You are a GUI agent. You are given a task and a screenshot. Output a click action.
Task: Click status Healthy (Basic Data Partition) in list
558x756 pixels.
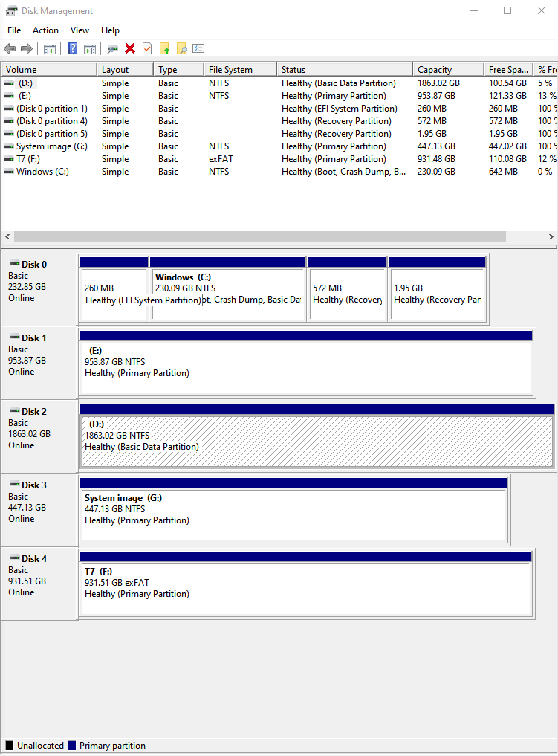[339, 83]
